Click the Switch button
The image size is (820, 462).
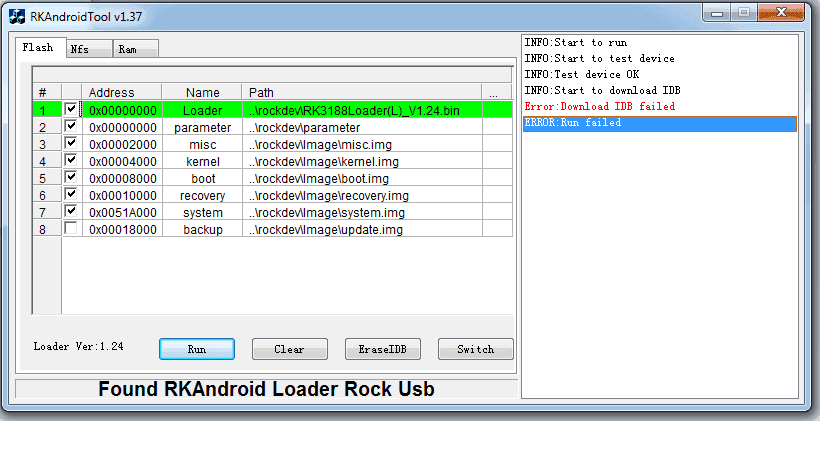[x=475, y=349]
